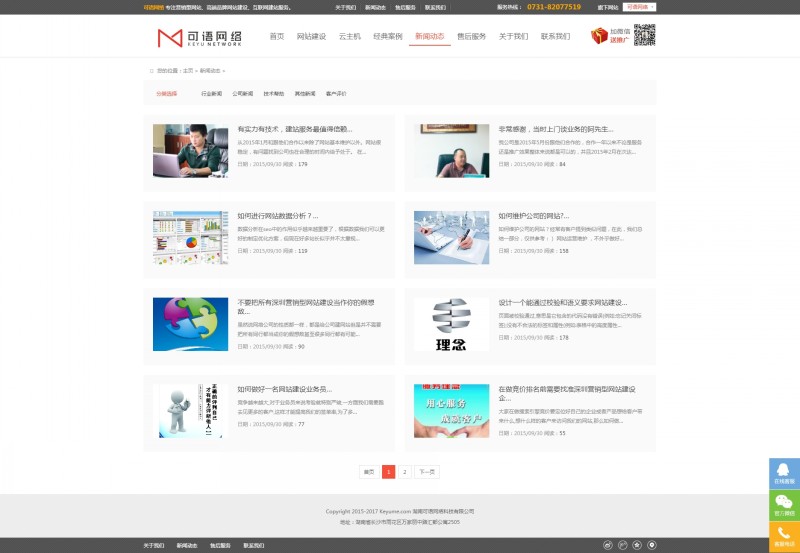Viewport: 800px width, 553px height.
Task: Open thumbnail of hand writing with pen
Action: pyautogui.click(x=452, y=238)
